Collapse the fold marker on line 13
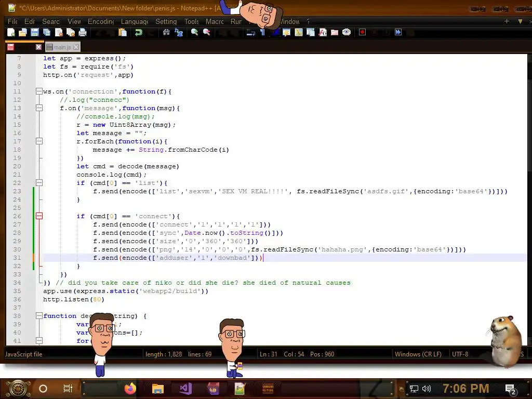Screen dimensions: 532x399 (x=39, y=108)
